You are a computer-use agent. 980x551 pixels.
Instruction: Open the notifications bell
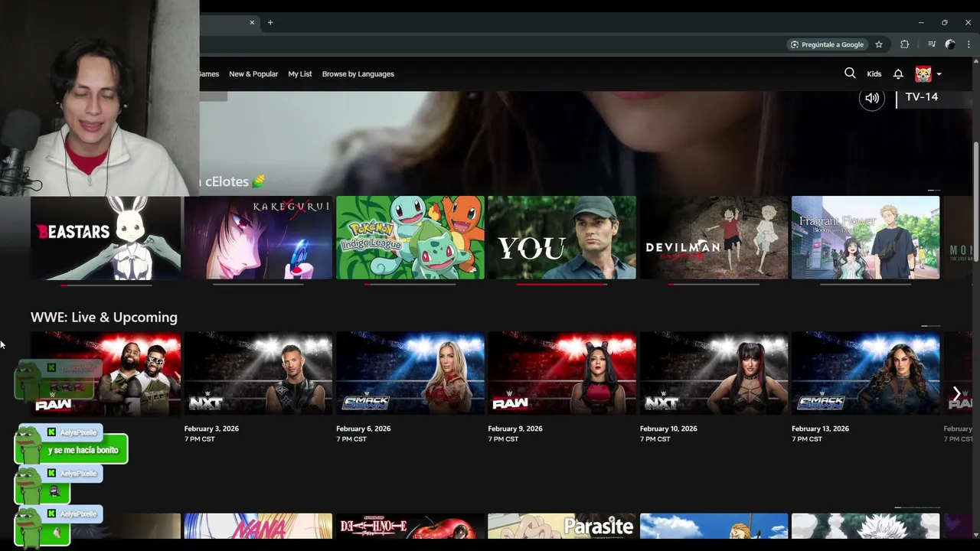pos(898,74)
